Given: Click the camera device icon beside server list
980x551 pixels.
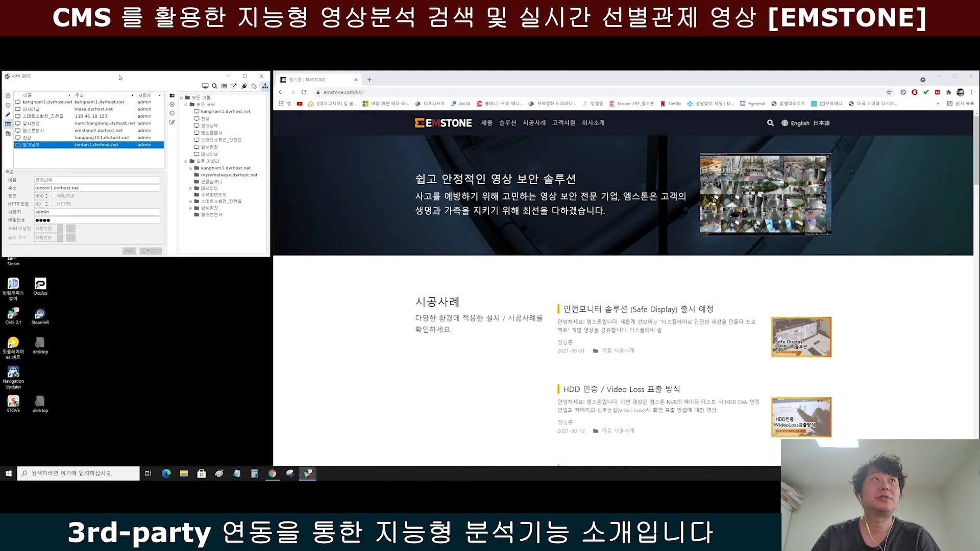Looking at the screenshot, I should coord(8,134).
